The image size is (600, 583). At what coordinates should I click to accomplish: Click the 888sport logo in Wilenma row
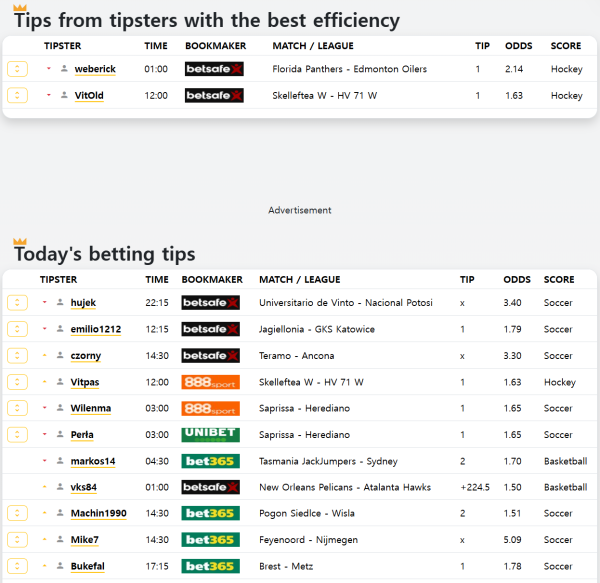coord(210,408)
